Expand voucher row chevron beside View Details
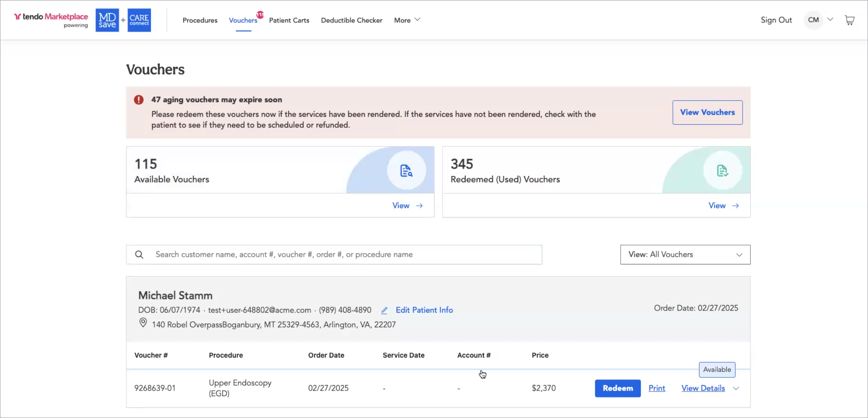This screenshot has width=868, height=418. 736,388
